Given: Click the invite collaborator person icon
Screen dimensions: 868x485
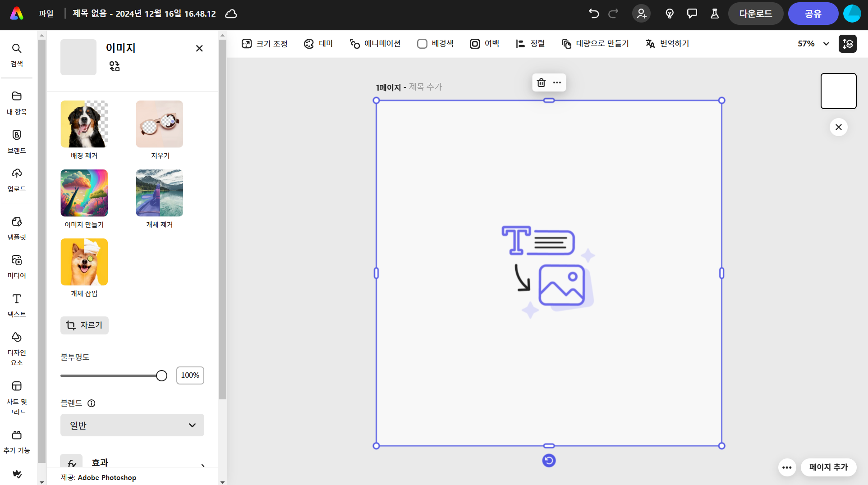Looking at the screenshot, I should (x=641, y=14).
